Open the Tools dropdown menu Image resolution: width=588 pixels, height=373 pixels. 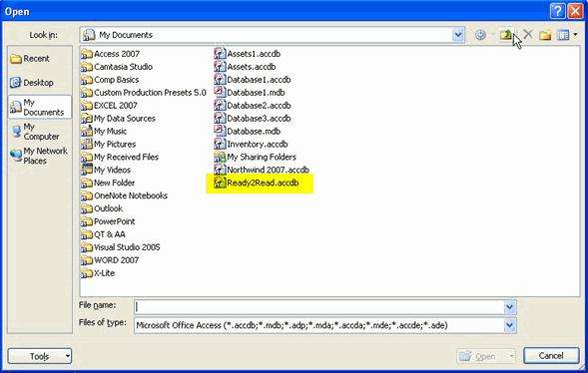pyautogui.click(x=40, y=356)
